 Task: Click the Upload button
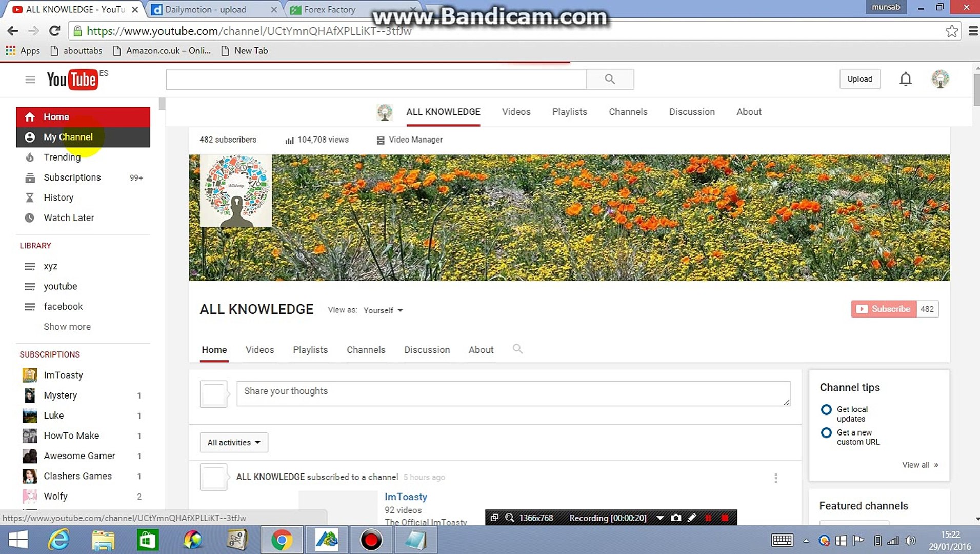coord(860,79)
